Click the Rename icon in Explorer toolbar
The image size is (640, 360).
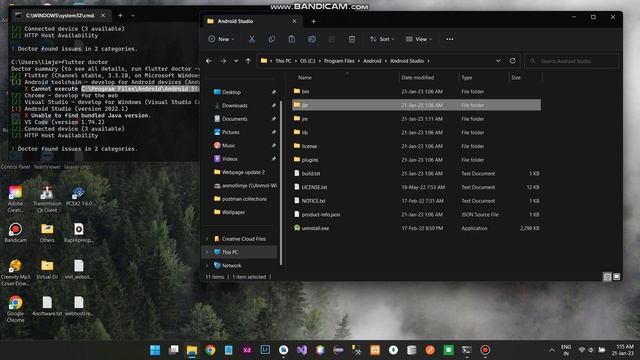pyautogui.click(x=312, y=39)
